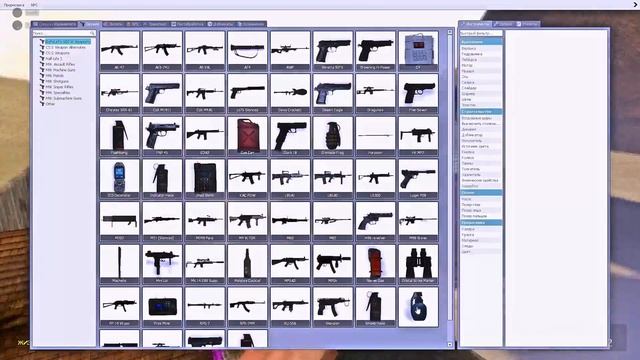Pick the Flashbang grenade
Screen dimensions: 640x360
coord(119,136)
